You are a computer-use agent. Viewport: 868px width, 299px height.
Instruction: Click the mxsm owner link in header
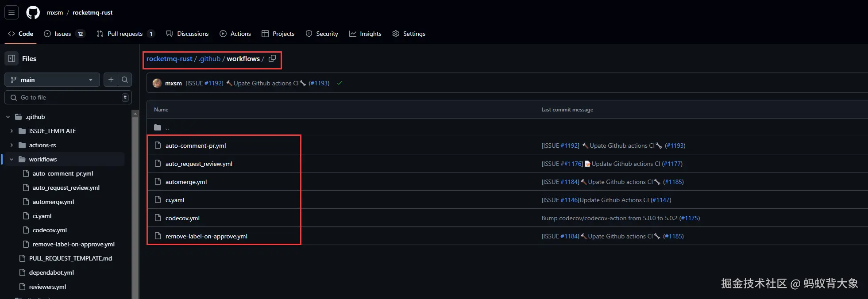tap(55, 12)
